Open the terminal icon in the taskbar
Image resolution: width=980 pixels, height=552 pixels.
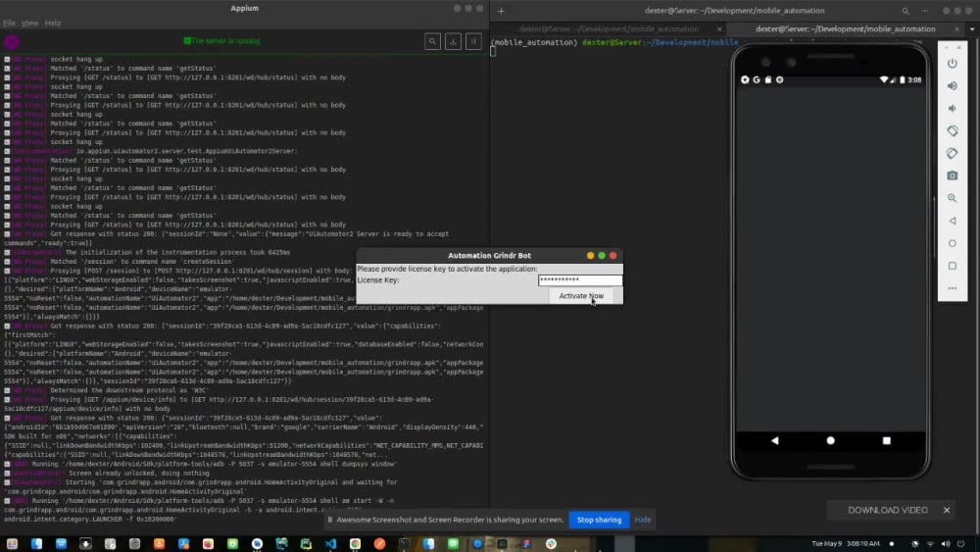(x=404, y=544)
